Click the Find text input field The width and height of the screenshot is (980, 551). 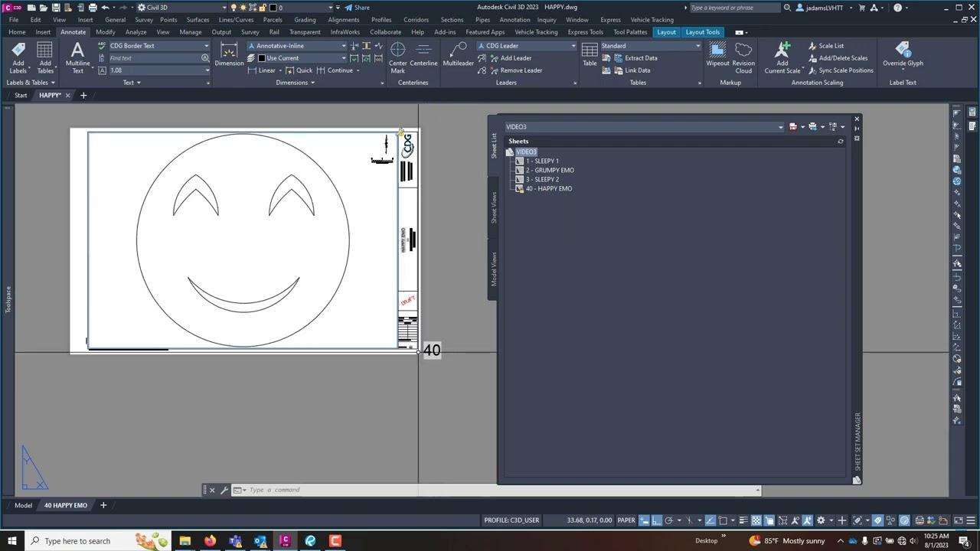pos(154,58)
